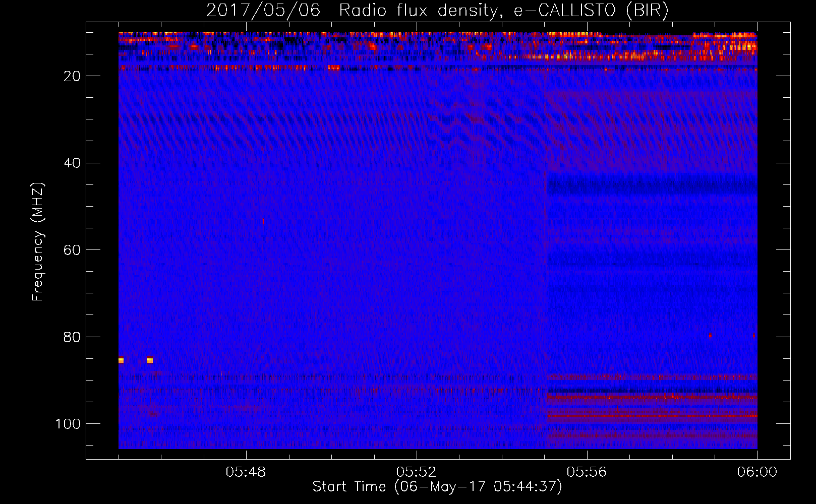The width and height of the screenshot is (816, 504).
Task: Click the 05:48 time tick label
Action: [x=246, y=472]
